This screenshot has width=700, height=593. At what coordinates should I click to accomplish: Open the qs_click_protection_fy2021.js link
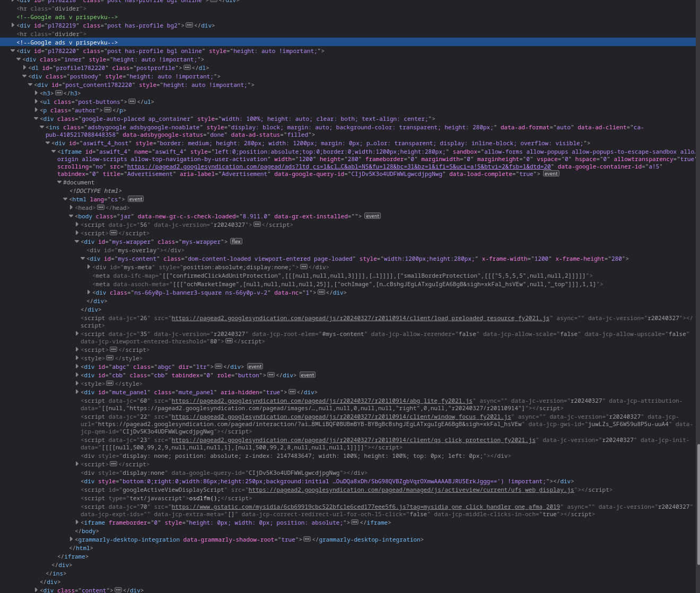pos(353,440)
